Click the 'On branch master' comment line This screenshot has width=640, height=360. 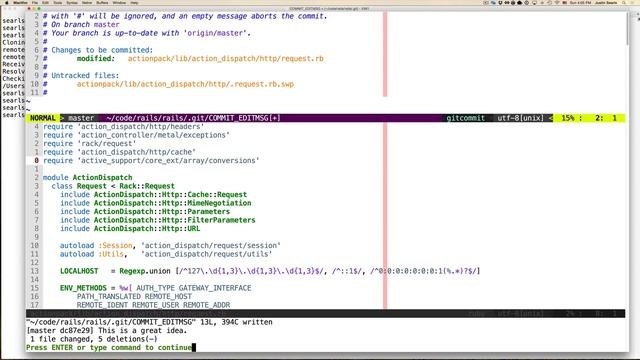(x=81, y=24)
